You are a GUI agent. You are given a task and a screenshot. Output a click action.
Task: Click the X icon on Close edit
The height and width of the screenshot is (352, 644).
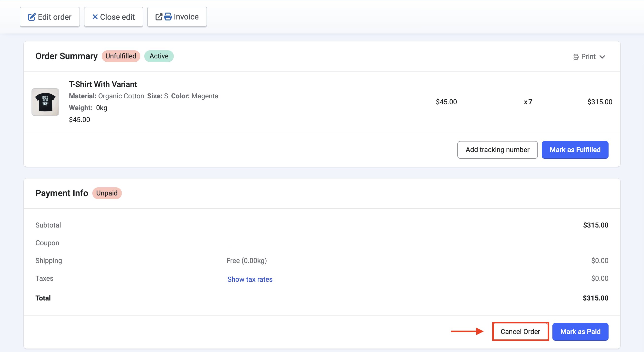click(95, 17)
